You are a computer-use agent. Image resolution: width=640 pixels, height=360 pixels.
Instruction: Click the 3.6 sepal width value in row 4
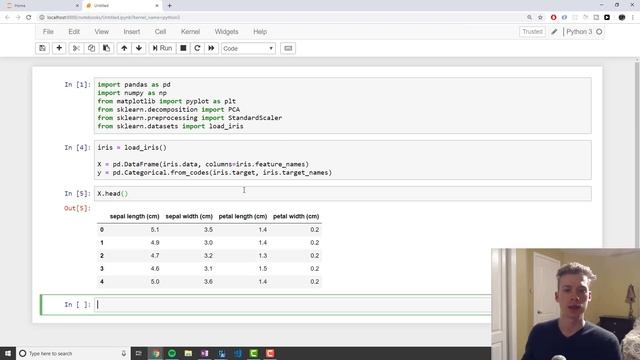(x=208, y=282)
